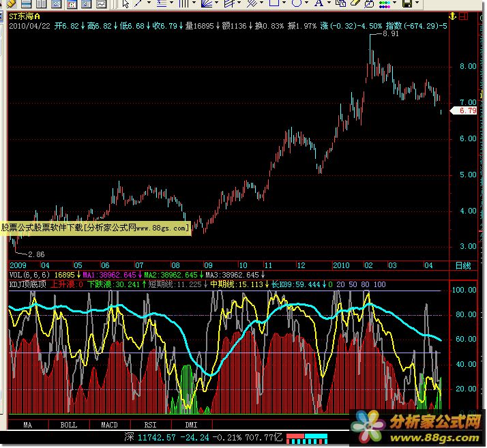Screen dimensions: 487x448
Task: Switch to the BOLL indicator tab
Action: [68, 425]
